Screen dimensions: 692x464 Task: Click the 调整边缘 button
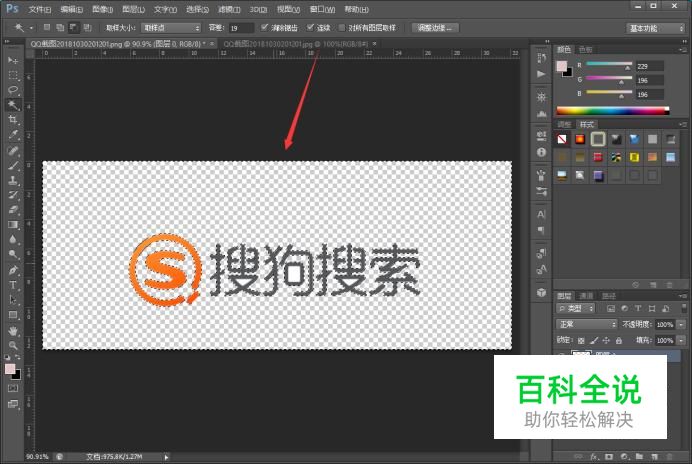pos(435,28)
